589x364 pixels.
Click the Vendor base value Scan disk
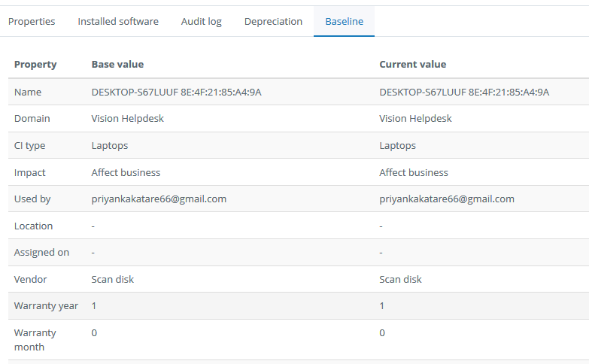coord(113,279)
